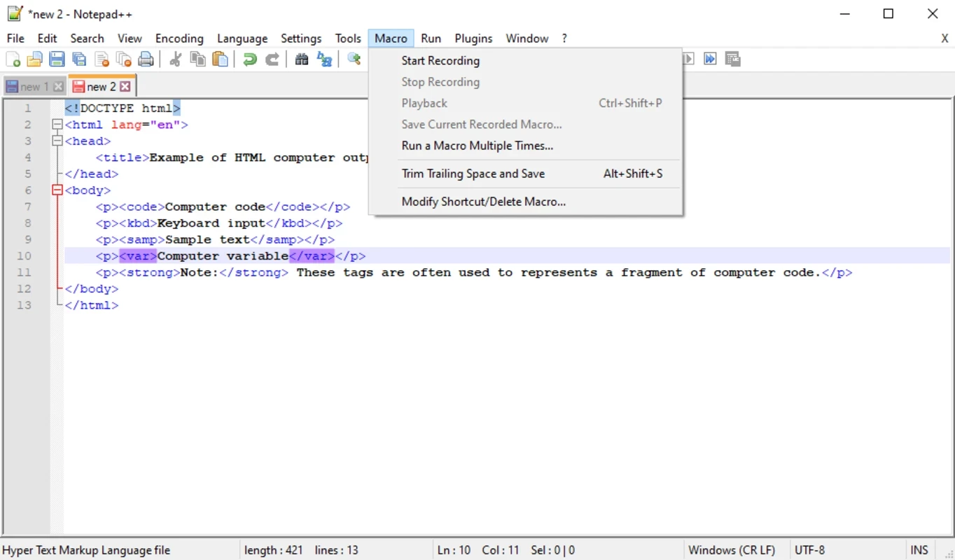Open Modify Shortcut/Delete Macro entry
Image resolution: width=955 pixels, height=560 pixels.
point(483,202)
